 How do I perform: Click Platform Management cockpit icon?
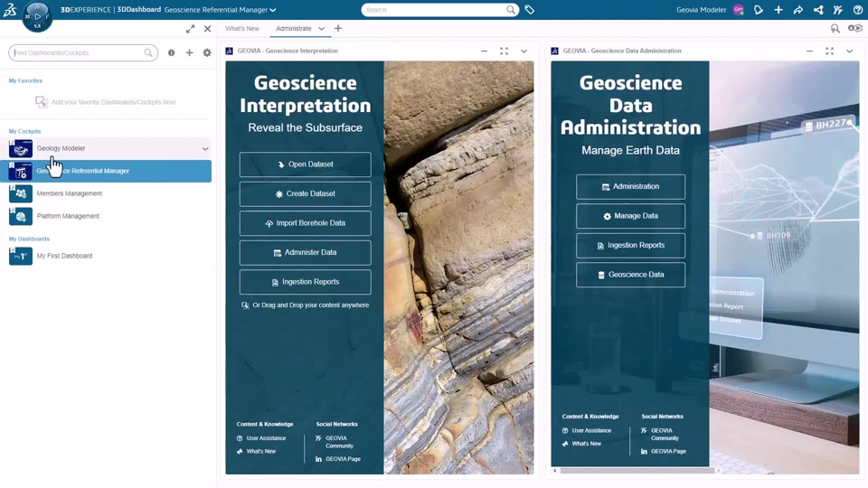(21, 216)
